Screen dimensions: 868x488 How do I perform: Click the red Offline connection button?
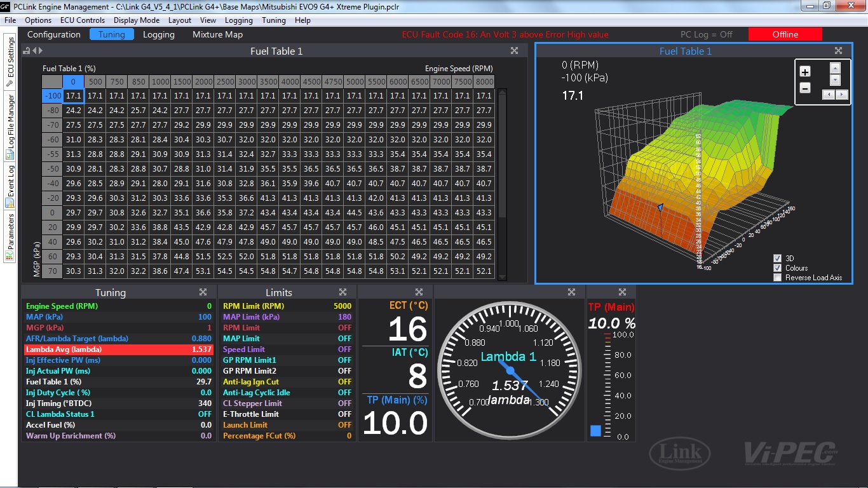[x=785, y=34]
